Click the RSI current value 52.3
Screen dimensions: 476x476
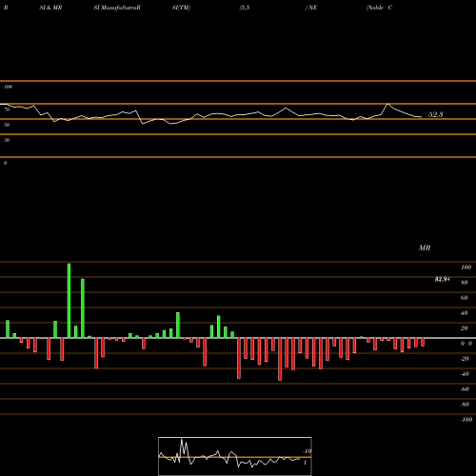[435, 114]
